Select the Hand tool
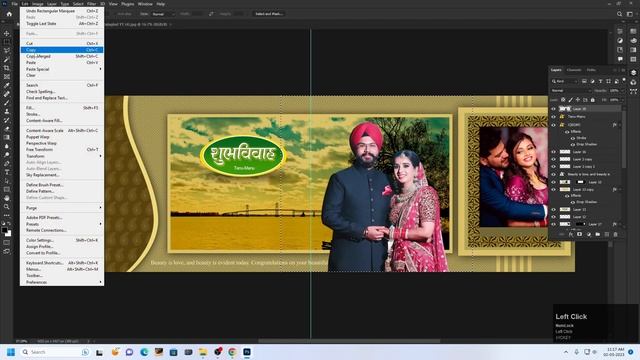640x360 pixels. tap(7, 198)
